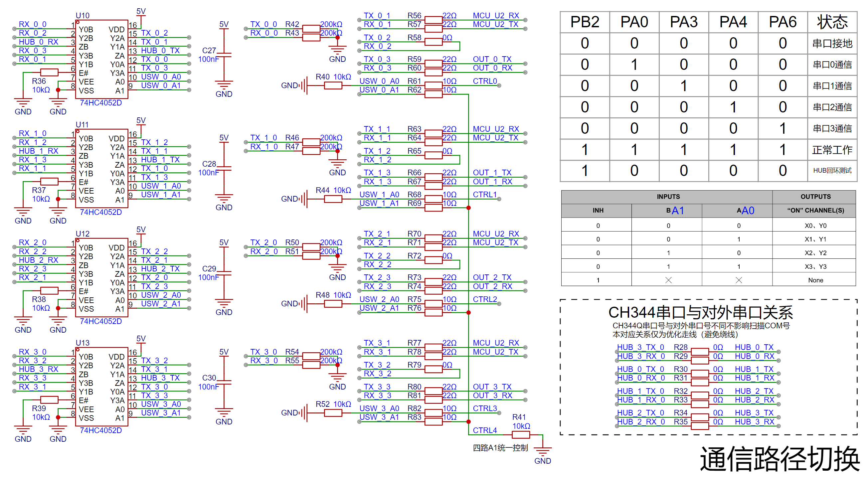Click the resistor R38 symbol
The width and height of the screenshot is (868, 477).
[49, 290]
